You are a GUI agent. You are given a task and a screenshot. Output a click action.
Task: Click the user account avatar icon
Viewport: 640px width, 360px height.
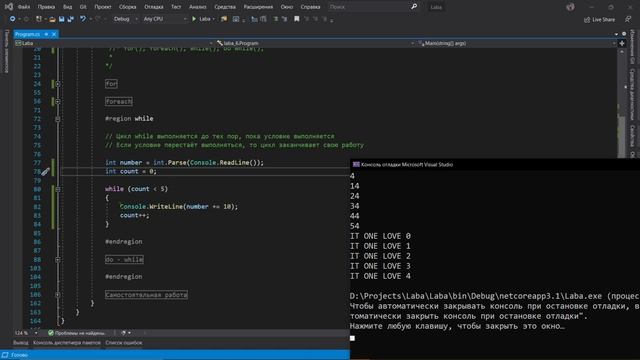coord(570,7)
